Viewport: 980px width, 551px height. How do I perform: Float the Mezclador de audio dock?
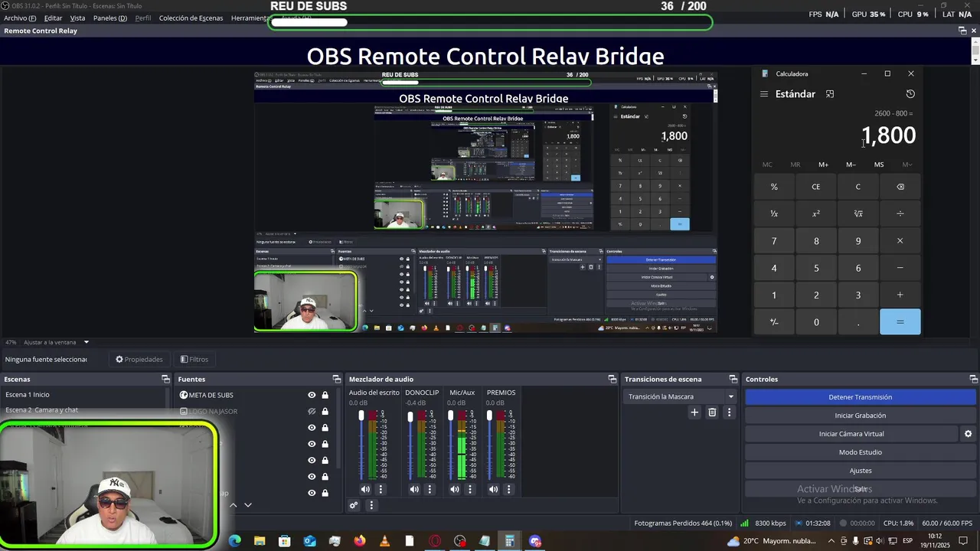612,379
